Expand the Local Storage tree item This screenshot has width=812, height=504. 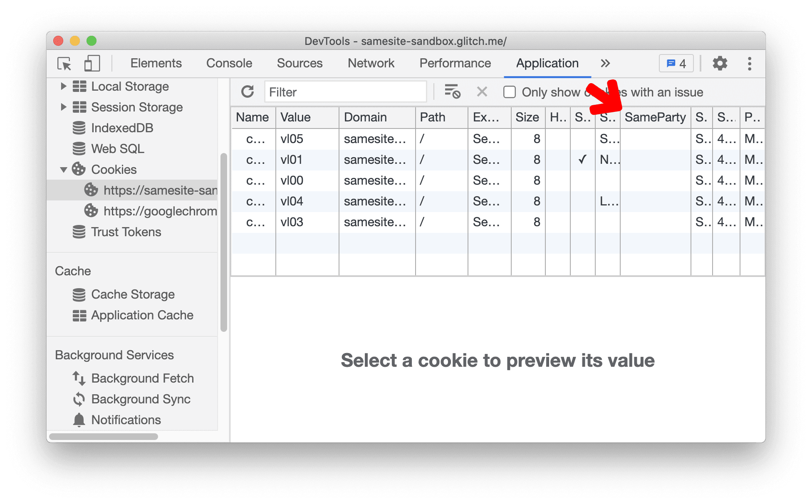tap(65, 87)
